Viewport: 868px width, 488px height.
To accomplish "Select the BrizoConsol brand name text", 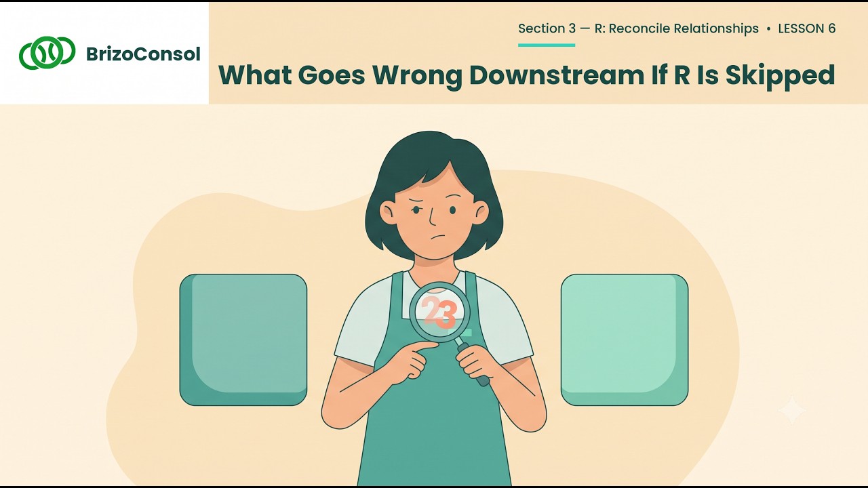I will [144, 54].
